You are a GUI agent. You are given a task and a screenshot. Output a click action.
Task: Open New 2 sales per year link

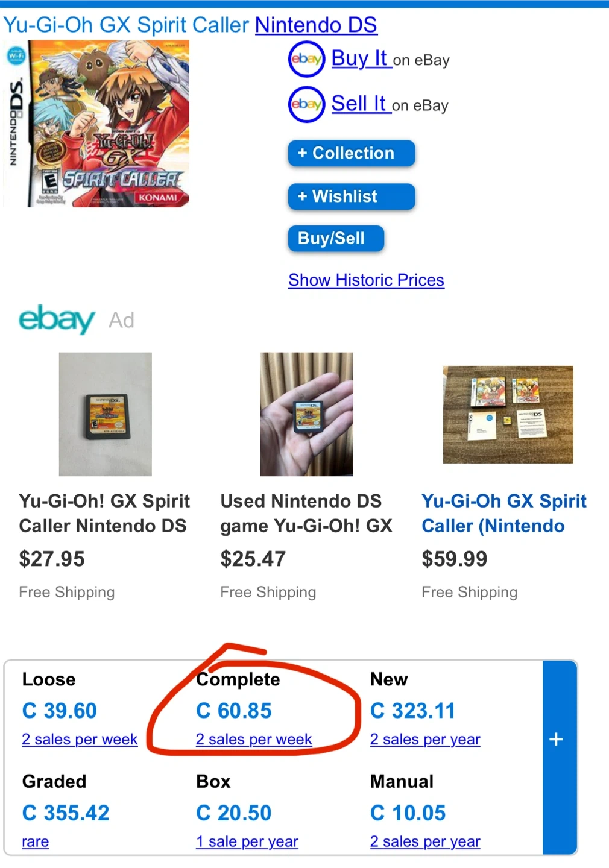point(425,739)
